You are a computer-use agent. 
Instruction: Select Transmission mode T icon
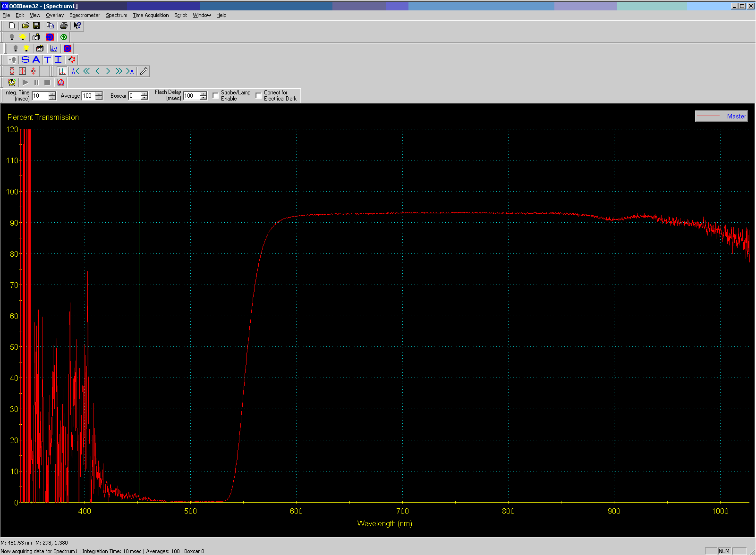pos(47,59)
